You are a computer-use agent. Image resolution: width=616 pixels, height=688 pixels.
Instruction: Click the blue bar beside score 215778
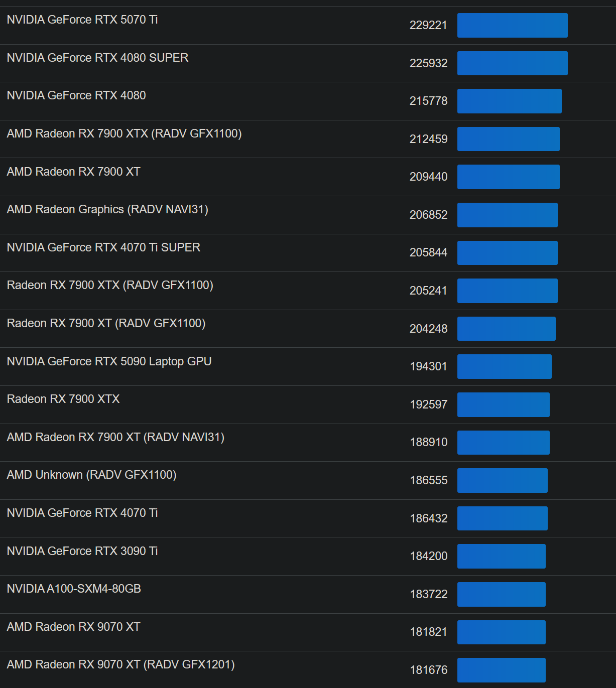pyautogui.click(x=510, y=101)
